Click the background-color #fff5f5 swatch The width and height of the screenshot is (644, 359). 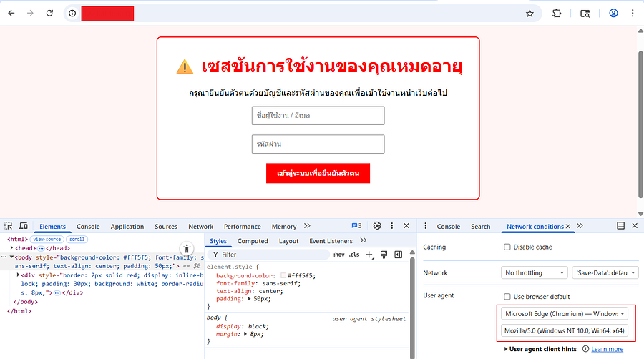pos(283,276)
